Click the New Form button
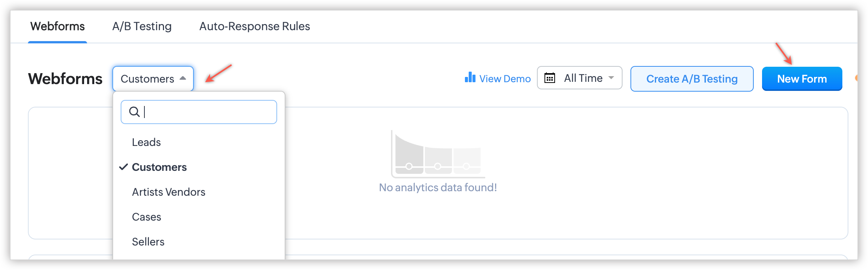The width and height of the screenshot is (868, 270). pos(802,79)
